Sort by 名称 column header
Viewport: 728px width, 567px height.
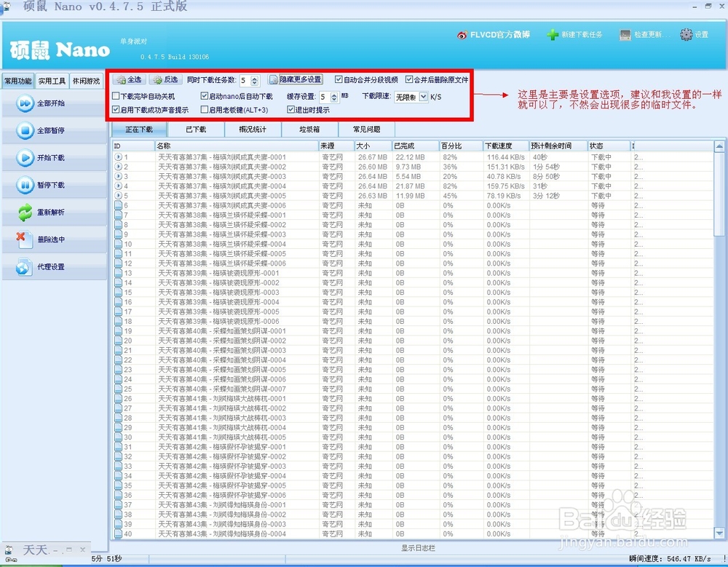click(237, 146)
